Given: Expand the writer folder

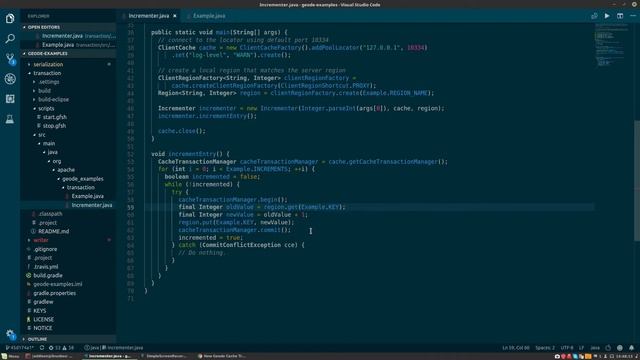Looking at the screenshot, I should point(41,240).
